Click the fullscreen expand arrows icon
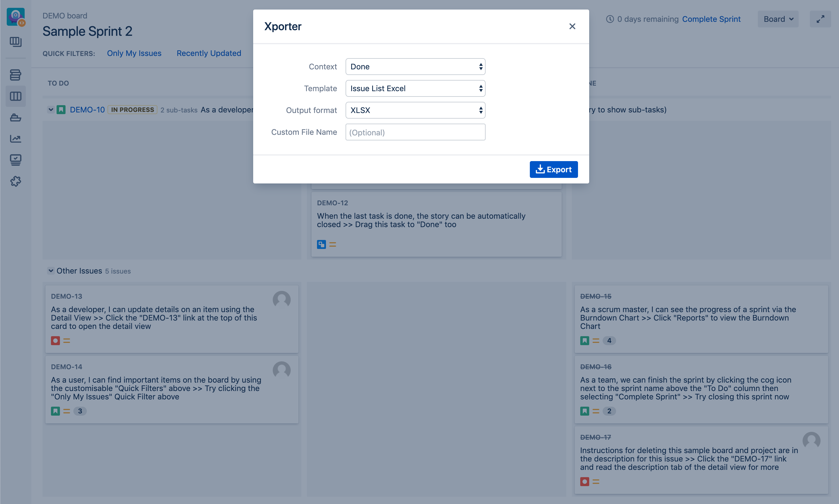This screenshot has height=504, width=839. point(820,19)
